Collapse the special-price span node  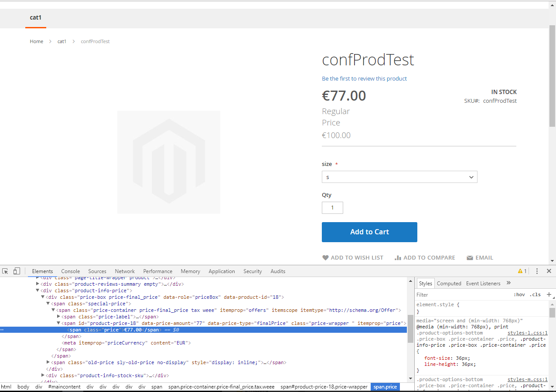coord(48,304)
